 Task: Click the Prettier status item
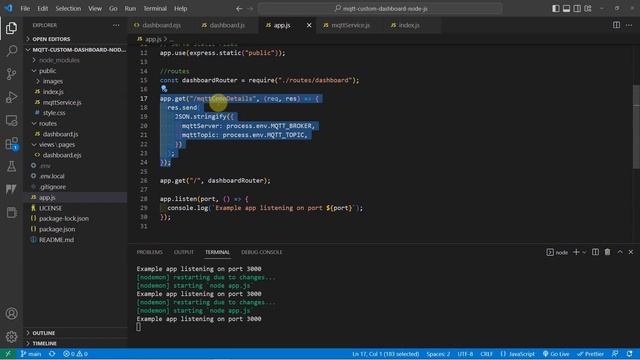[590, 354]
